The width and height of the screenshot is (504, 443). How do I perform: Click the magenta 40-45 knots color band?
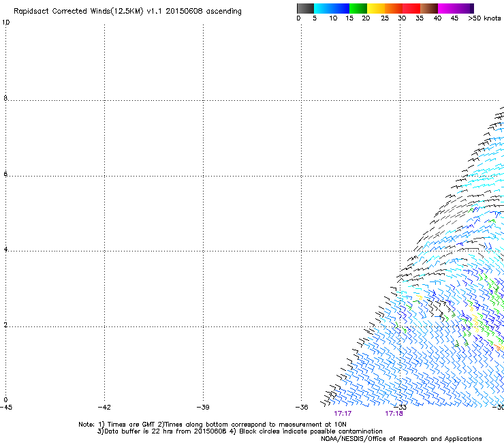[x=447, y=8]
